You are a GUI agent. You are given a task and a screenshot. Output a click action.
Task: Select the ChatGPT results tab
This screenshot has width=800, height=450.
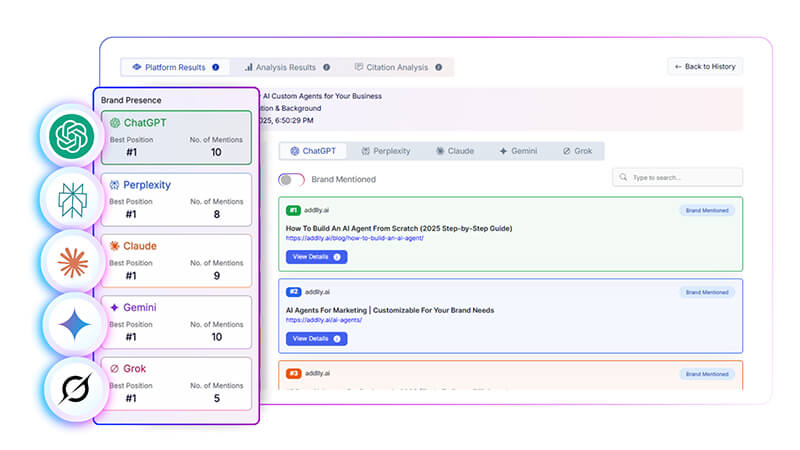tap(313, 151)
